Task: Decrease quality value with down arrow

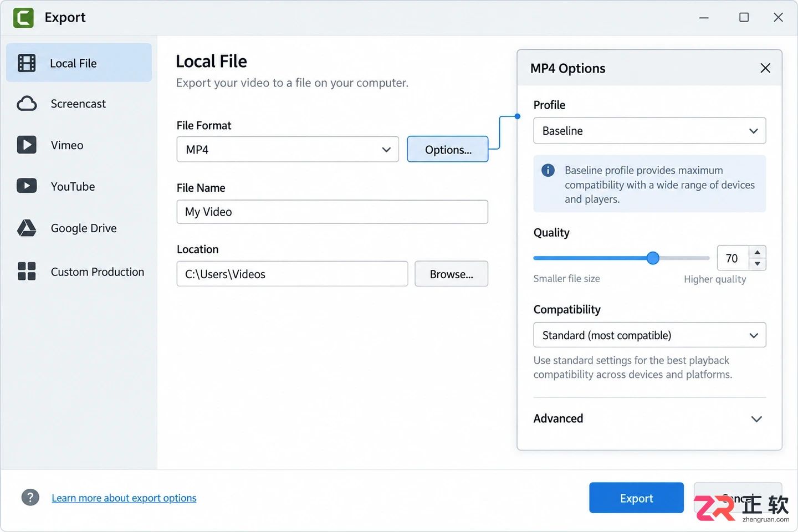Action: pos(758,264)
